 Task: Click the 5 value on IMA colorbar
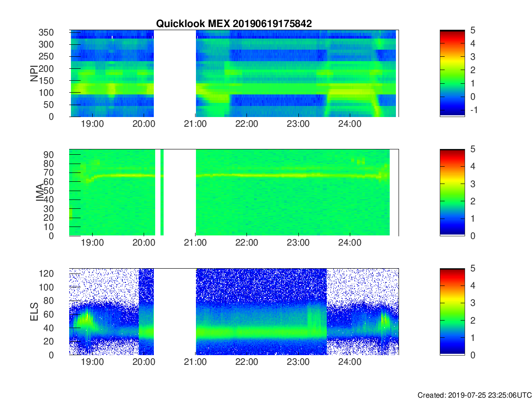[x=473, y=150]
